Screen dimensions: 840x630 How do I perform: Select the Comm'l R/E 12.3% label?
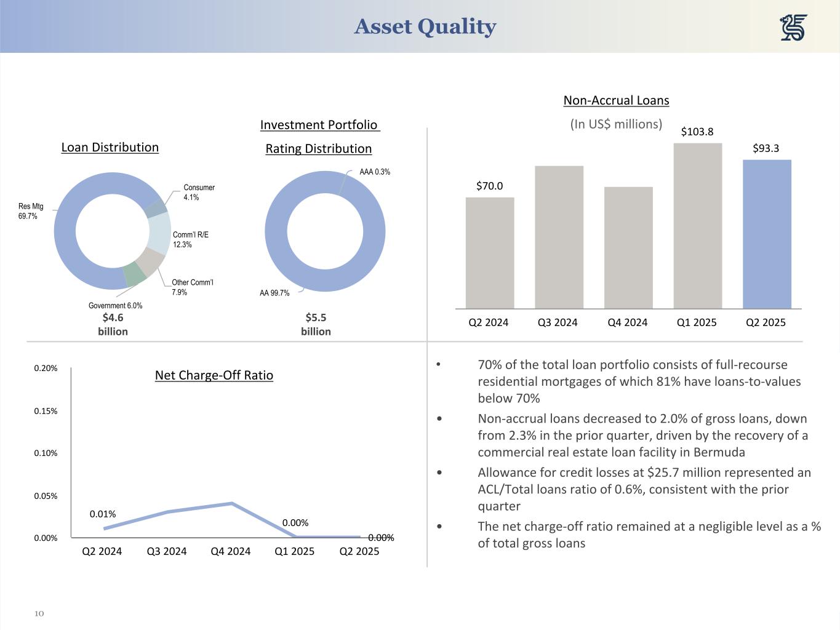coord(190,239)
